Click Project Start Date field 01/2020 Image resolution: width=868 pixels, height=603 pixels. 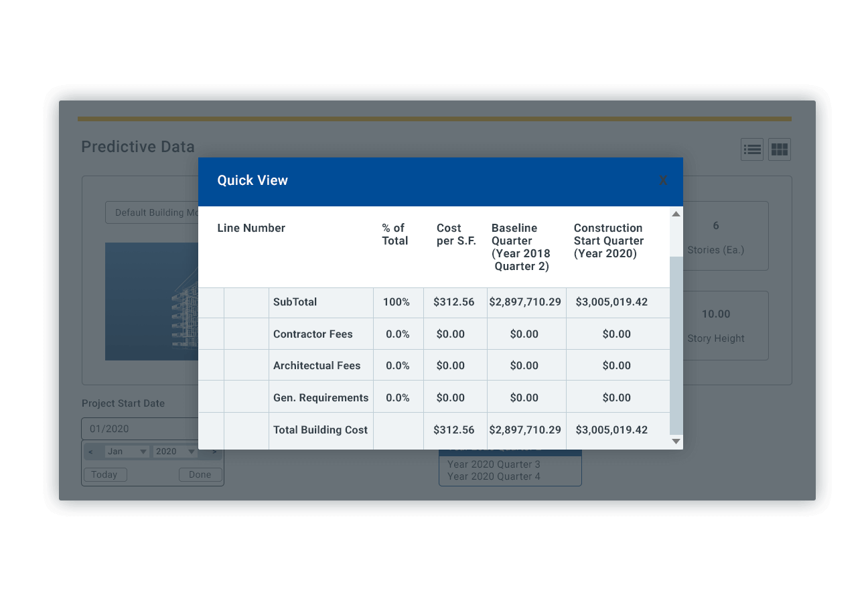pos(140,429)
